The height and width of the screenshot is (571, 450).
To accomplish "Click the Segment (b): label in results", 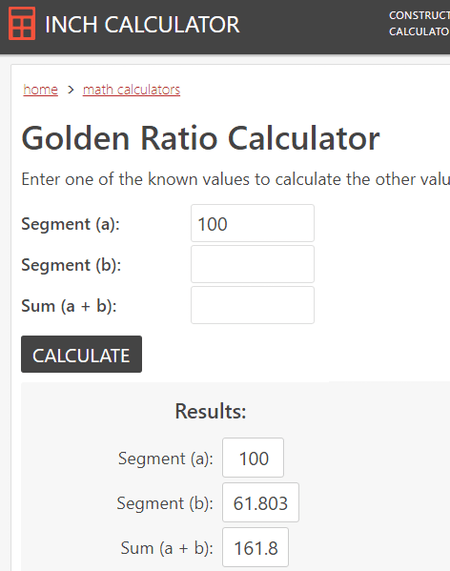I will pos(165,504).
